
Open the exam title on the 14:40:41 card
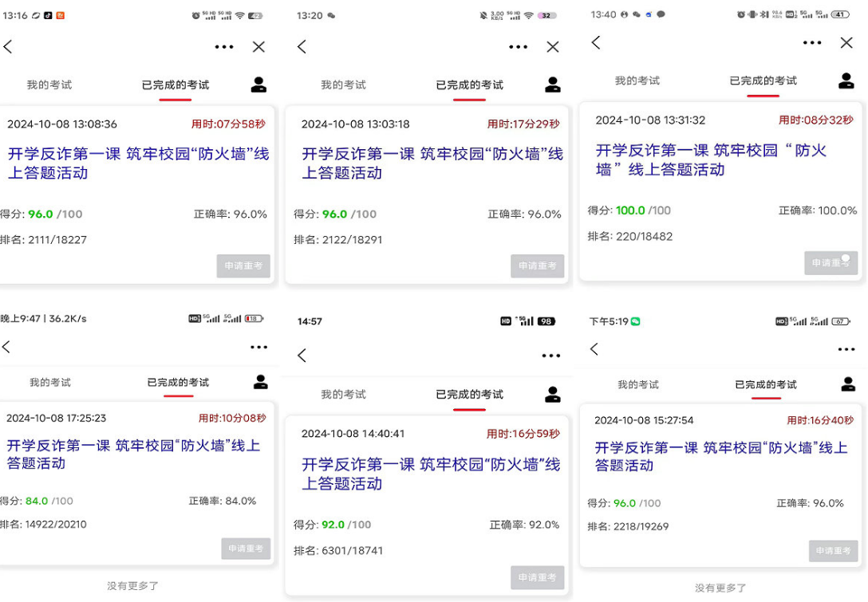coord(430,474)
